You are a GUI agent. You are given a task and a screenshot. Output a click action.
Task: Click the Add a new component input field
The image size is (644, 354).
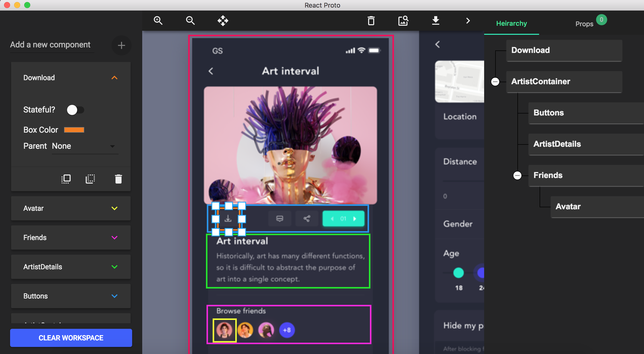pyautogui.click(x=50, y=45)
